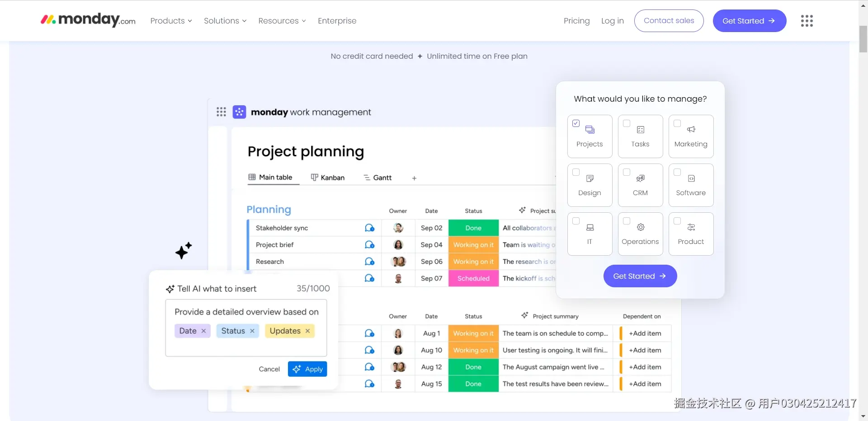
Task: Click the header Get Started button
Action: (x=749, y=21)
